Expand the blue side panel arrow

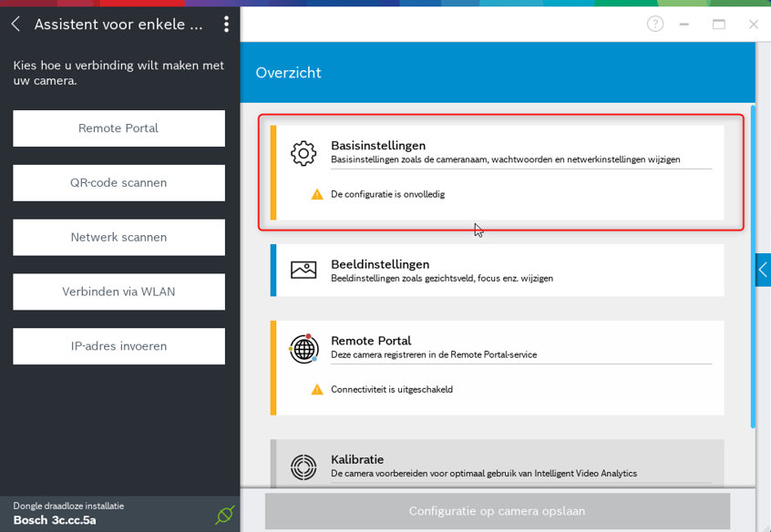coord(763,271)
